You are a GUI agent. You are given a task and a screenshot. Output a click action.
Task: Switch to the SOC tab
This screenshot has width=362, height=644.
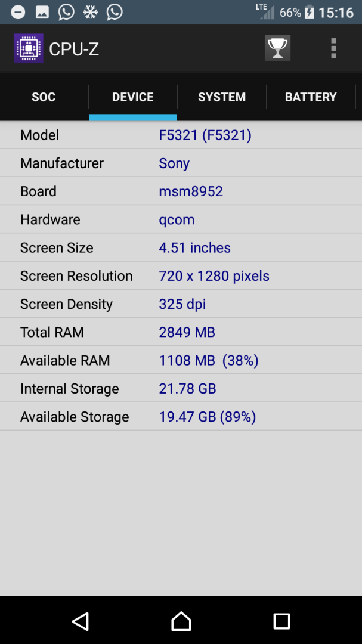point(44,97)
